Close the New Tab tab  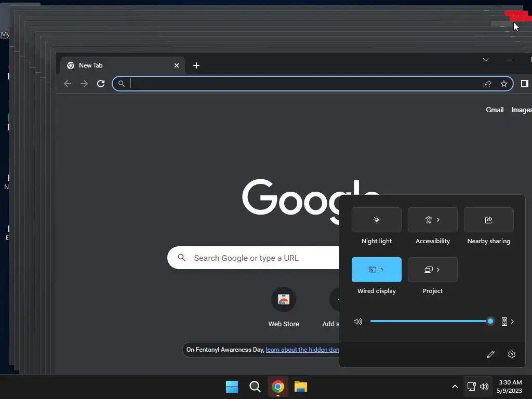pyautogui.click(x=177, y=65)
